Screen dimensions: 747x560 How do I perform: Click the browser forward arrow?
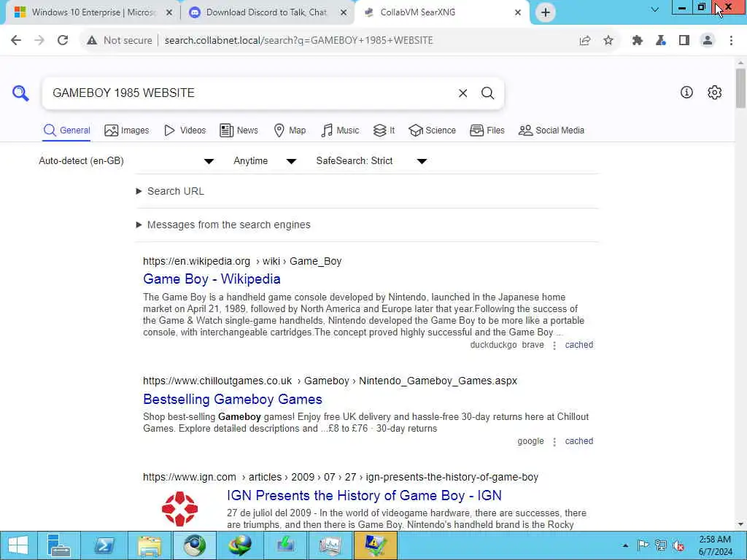click(39, 41)
